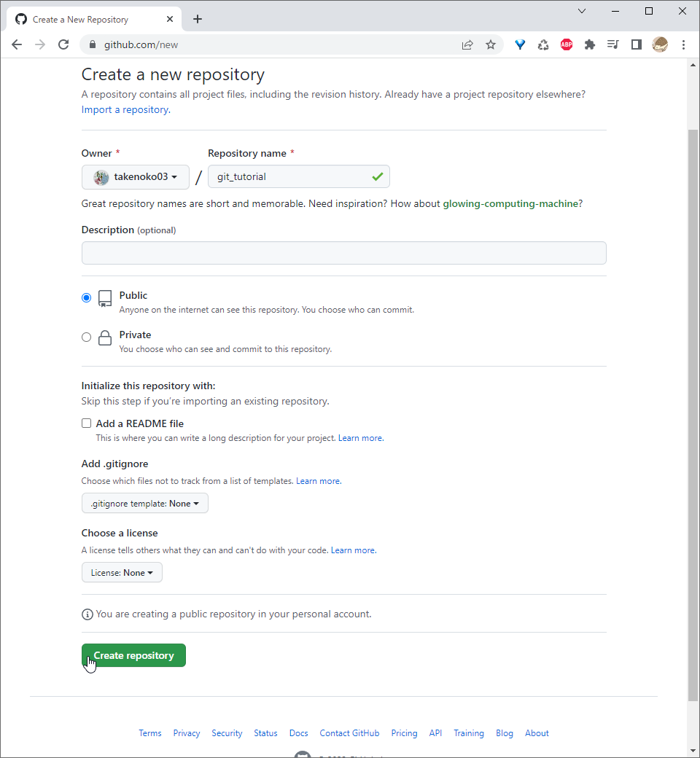Click the Private lock icon
Image resolution: width=700 pixels, height=758 pixels.
pyautogui.click(x=105, y=337)
